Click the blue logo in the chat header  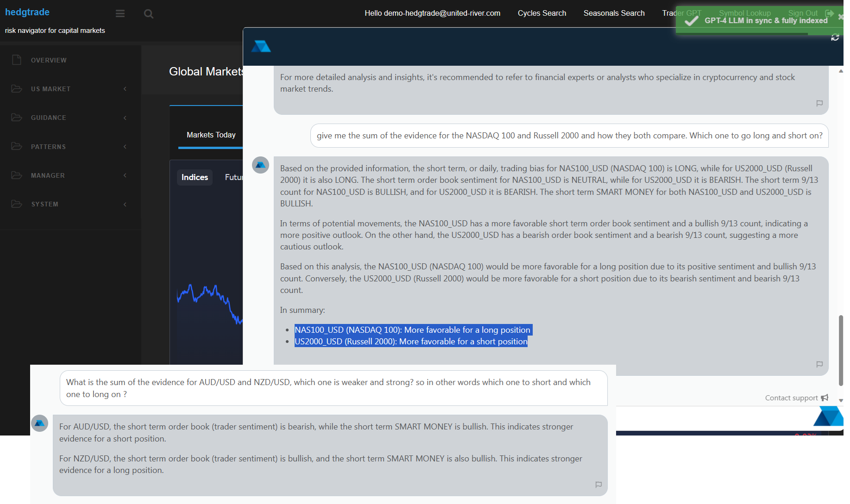click(261, 46)
